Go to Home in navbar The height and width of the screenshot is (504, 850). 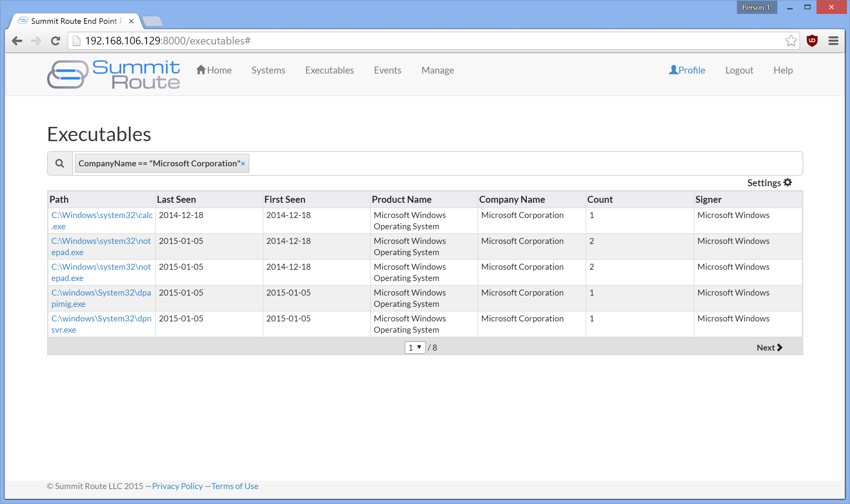[214, 70]
